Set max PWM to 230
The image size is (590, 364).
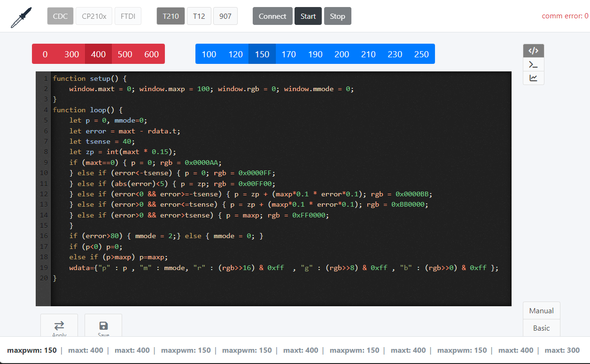395,54
